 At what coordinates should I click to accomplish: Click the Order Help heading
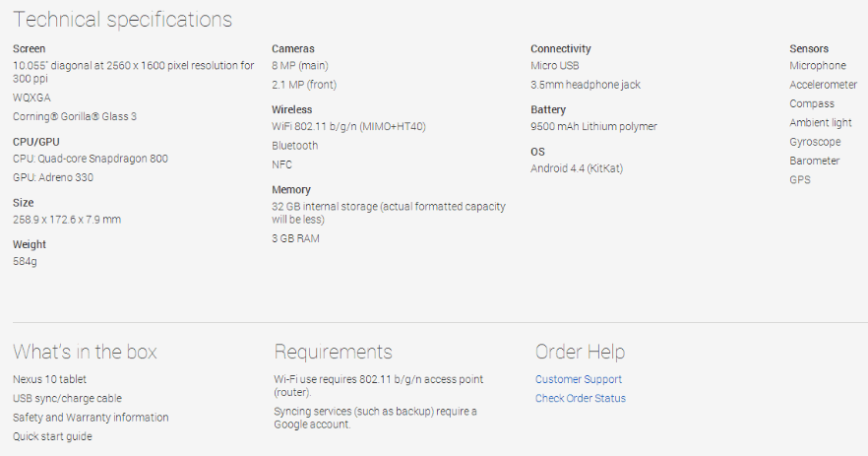coord(581,352)
